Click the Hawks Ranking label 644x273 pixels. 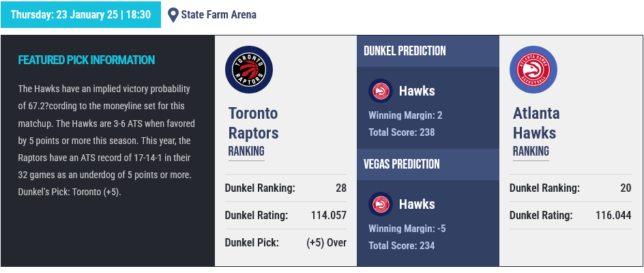[531, 152]
